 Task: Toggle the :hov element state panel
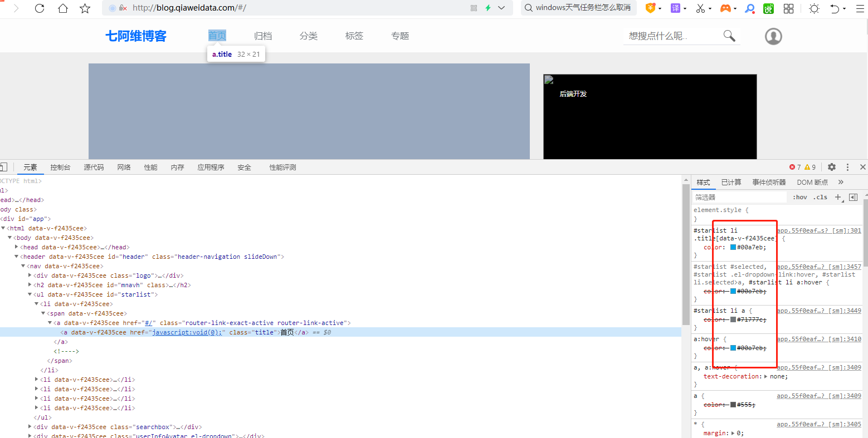(800, 197)
